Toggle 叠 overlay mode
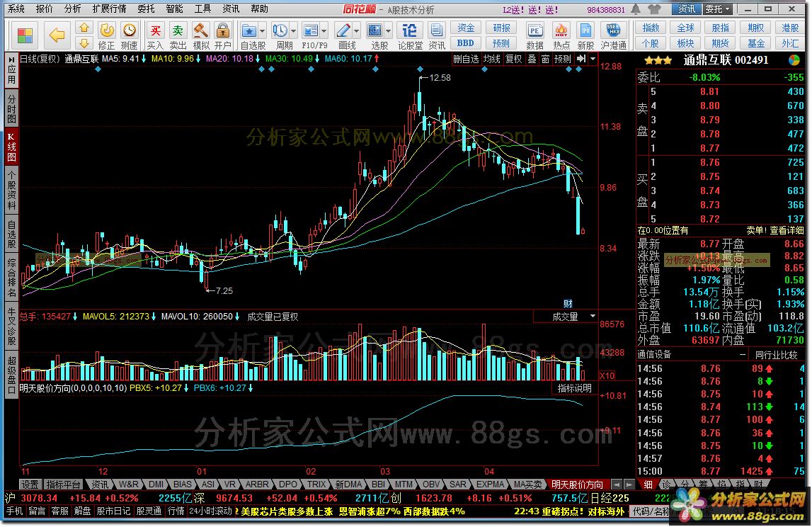This screenshot has height=527, width=812. point(532,59)
